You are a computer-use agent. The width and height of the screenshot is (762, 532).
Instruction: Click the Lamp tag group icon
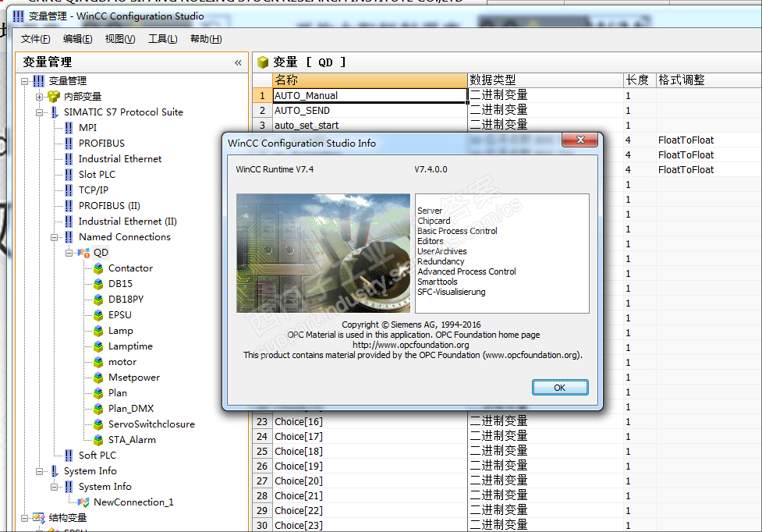98,331
